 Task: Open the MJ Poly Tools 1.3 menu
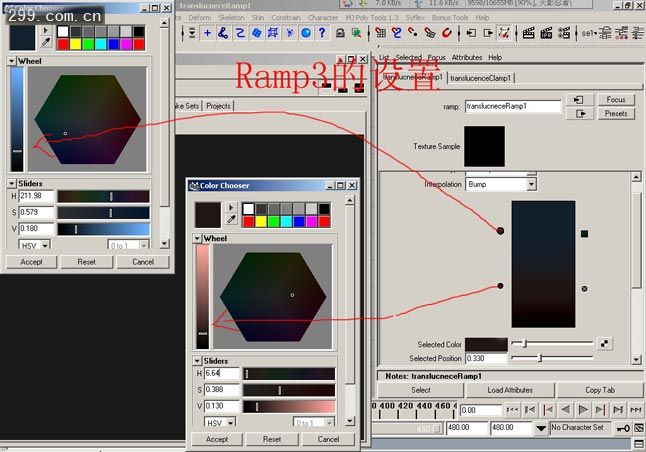coord(372,18)
